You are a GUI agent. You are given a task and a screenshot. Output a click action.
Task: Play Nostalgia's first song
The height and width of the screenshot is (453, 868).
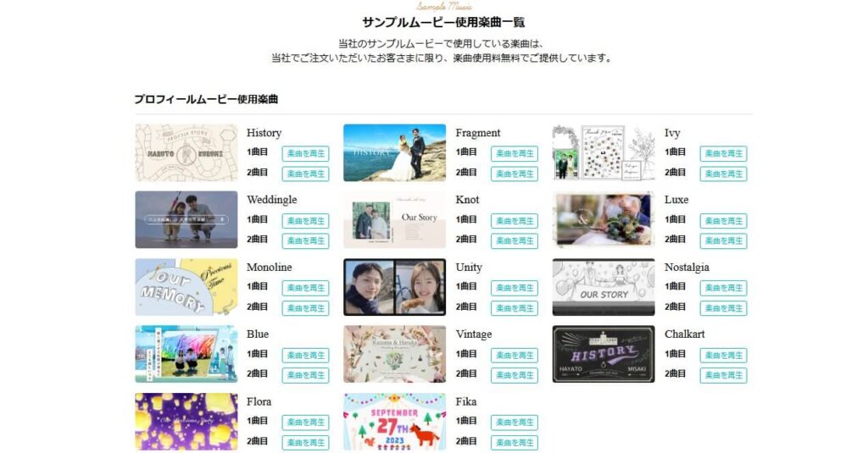(x=724, y=288)
